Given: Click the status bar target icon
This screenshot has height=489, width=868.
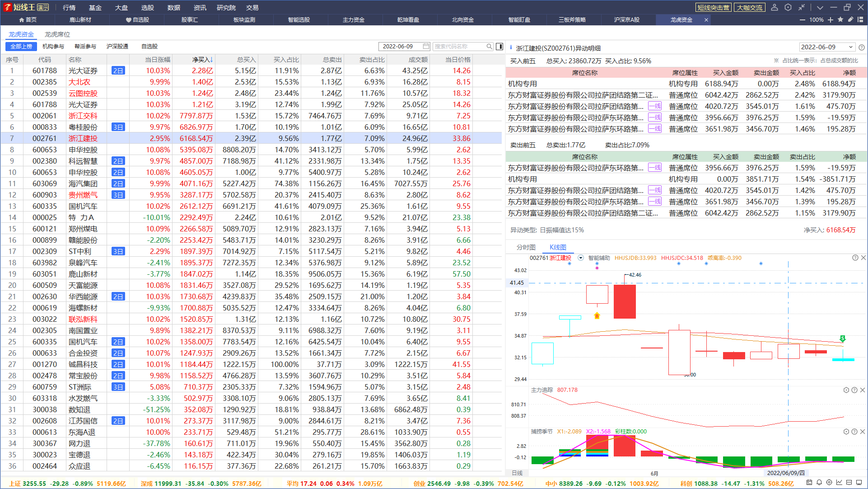Looking at the screenshot, I should click(x=829, y=483).
